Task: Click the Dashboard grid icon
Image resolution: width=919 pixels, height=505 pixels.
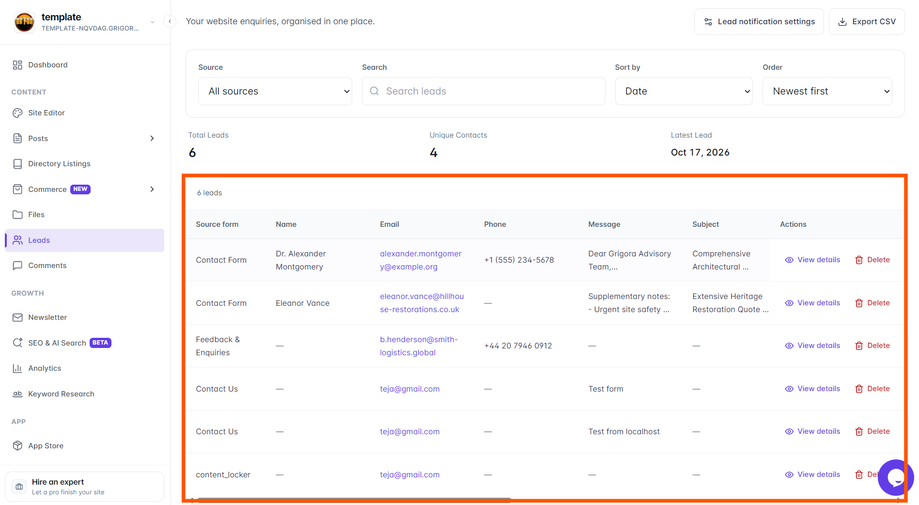Action: tap(18, 65)
